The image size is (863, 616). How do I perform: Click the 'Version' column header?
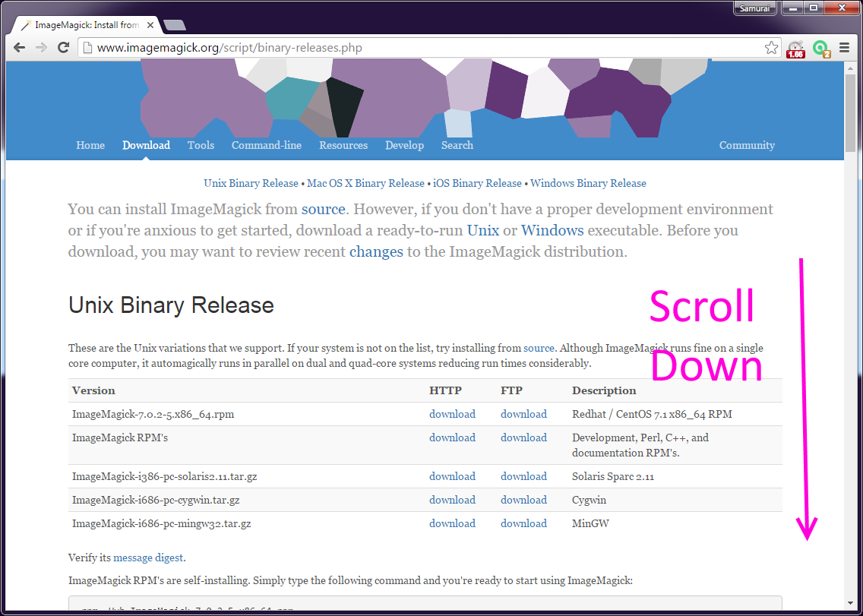(x=93, y=390)
